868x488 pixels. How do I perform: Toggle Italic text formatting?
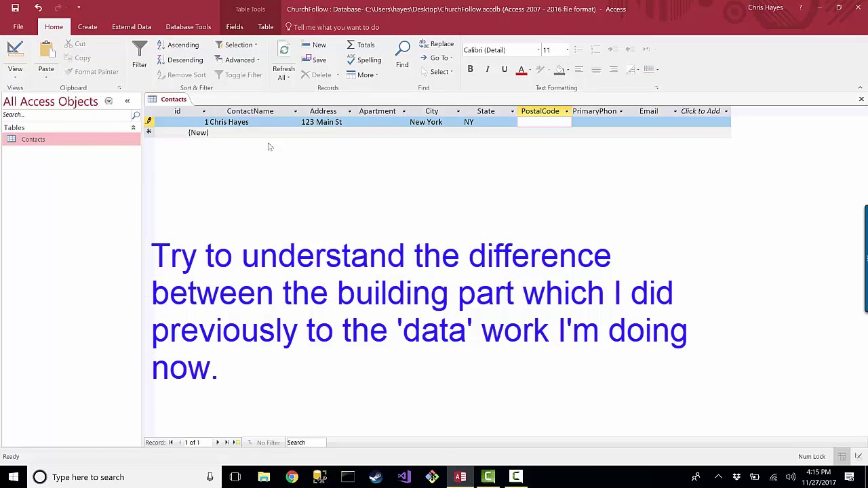487,69
